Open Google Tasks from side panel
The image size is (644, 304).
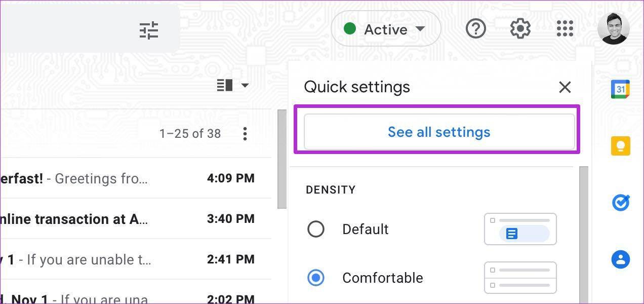pos(620,203)
